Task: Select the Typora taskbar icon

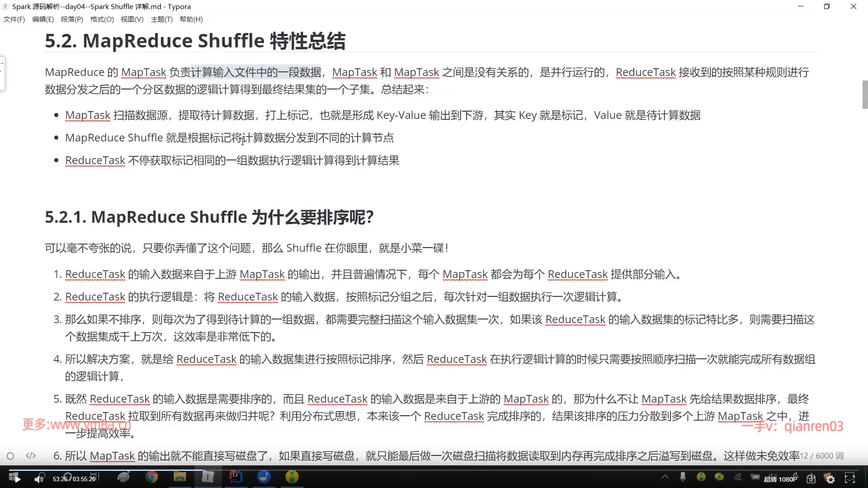Action: click(208, 477)
